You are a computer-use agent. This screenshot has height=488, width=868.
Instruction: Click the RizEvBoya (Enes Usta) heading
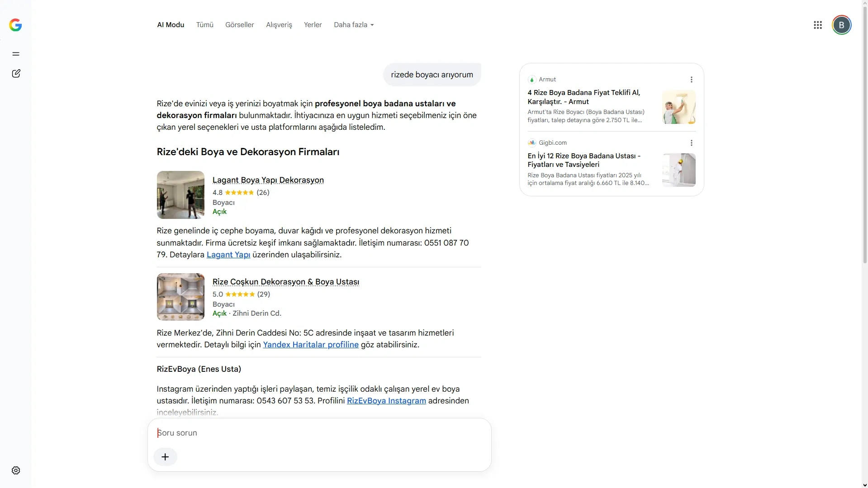[199, 369]
